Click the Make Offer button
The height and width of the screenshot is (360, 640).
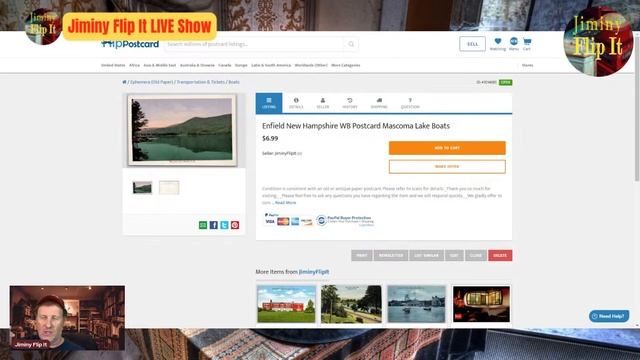click(447, 167)
